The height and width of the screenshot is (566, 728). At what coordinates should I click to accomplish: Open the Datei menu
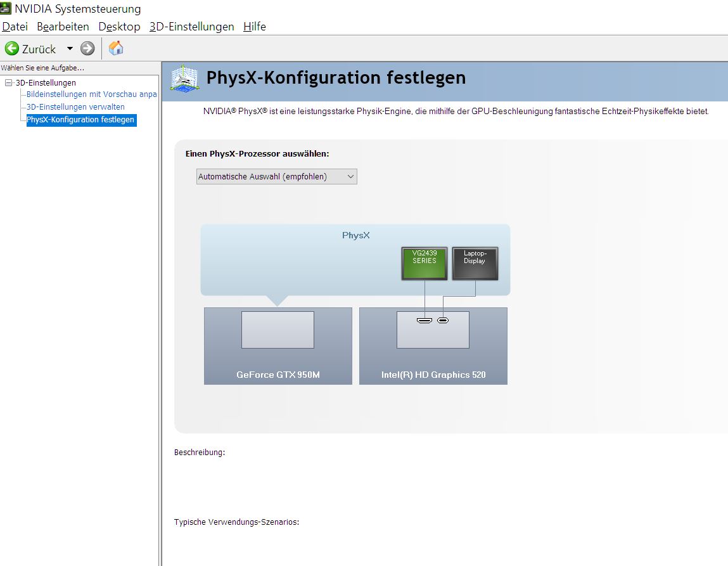[x=15, y=27]
